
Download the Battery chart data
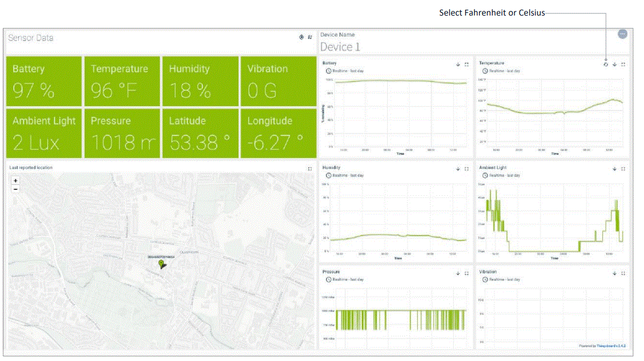(458, 64)
